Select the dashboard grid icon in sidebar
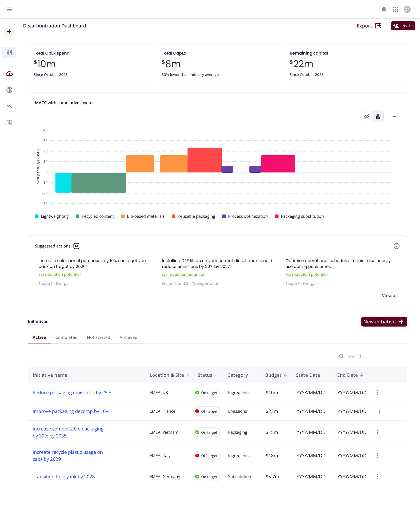Screen dimensions: 420x518 pyautogui.click(x=9, y=52)
